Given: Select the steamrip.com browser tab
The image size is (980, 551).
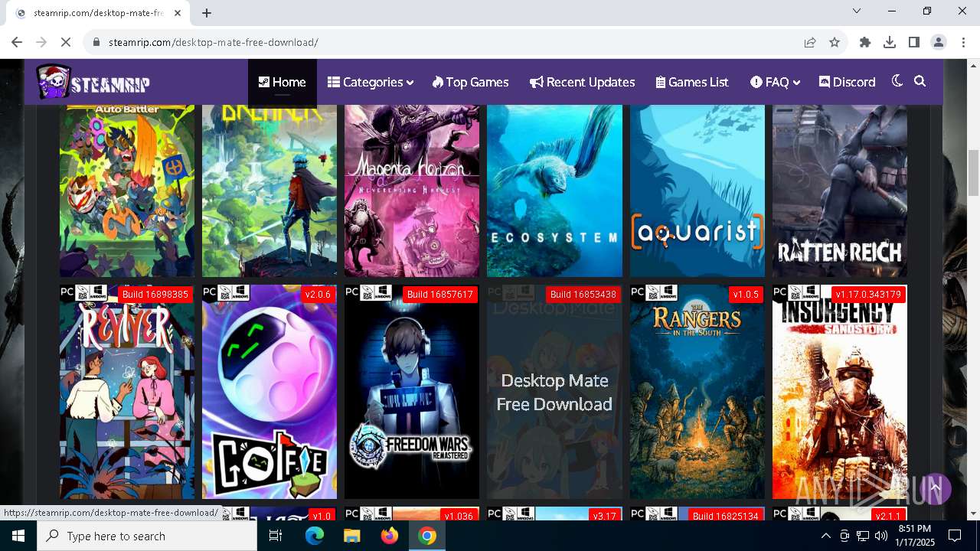Looking at the screenshot, I should coord(98,13).
